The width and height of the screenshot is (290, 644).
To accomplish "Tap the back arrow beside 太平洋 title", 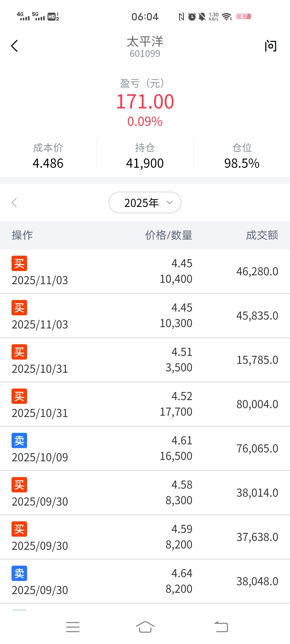I will coord(15,46).
